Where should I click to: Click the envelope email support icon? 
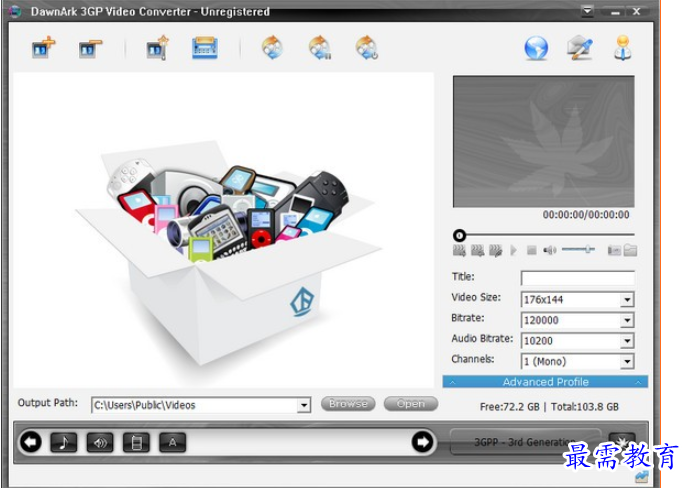pos(580,48)
